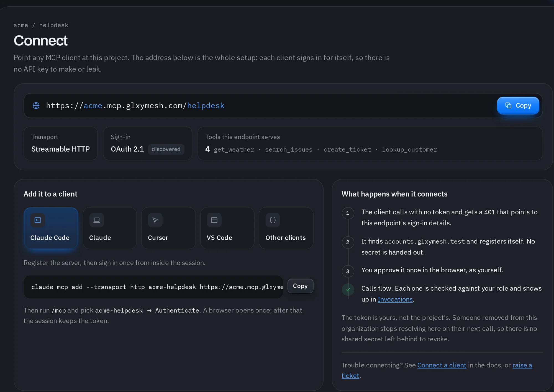Click the window icon on VS Code card

[214, 220]
